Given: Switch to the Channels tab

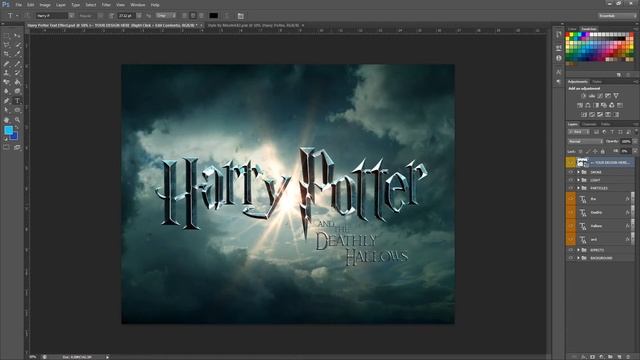Looking at the screenshot, I should tap(589, 124).
